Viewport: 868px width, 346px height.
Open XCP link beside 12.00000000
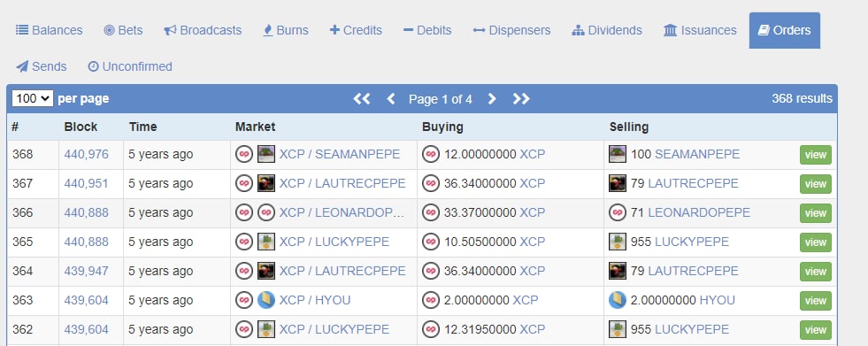(532, 154)
